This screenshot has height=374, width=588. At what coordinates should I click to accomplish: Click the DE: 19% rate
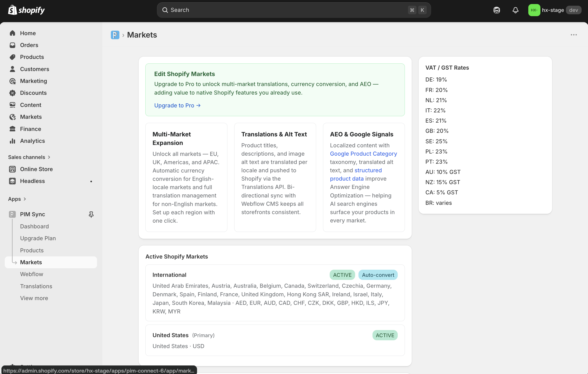436,80
